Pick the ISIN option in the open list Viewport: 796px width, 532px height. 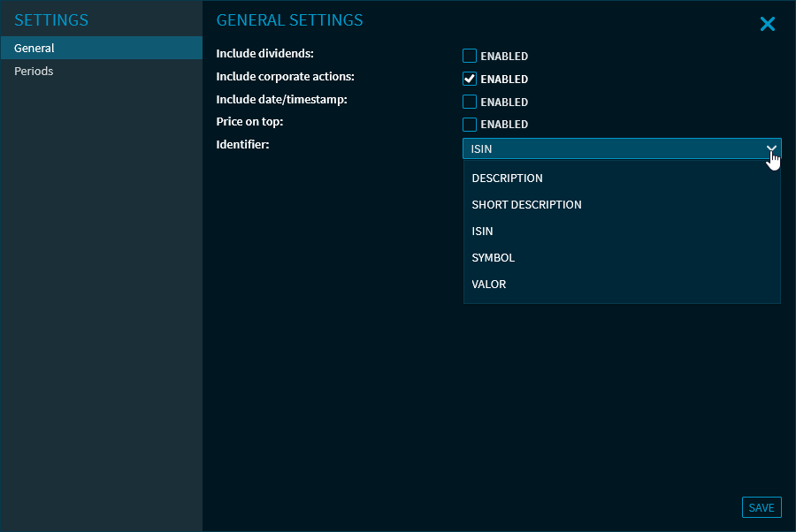pyautogui.click(x=482, y=232)
